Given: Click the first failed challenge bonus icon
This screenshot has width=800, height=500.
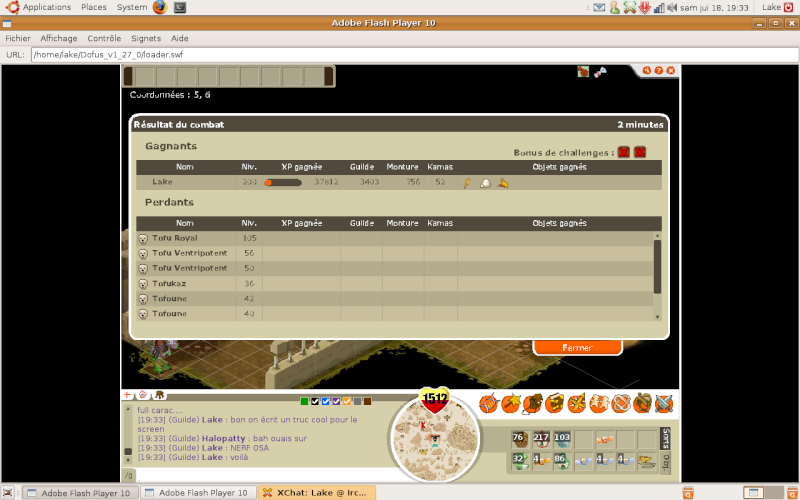Looking at the screenshot, I should coord(623,152).
